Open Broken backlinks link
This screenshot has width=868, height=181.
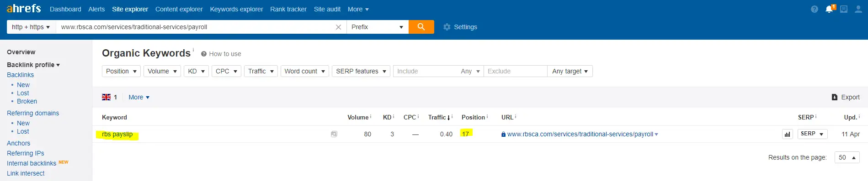[27, 101]
